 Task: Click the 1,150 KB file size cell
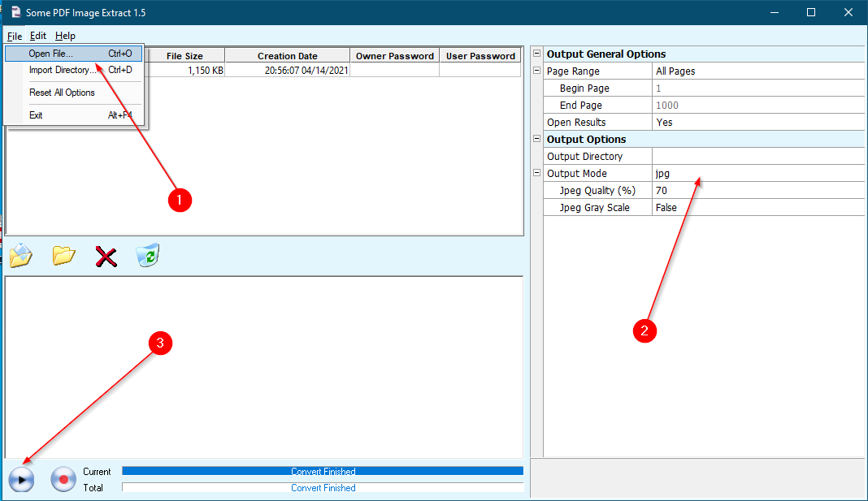184,70
